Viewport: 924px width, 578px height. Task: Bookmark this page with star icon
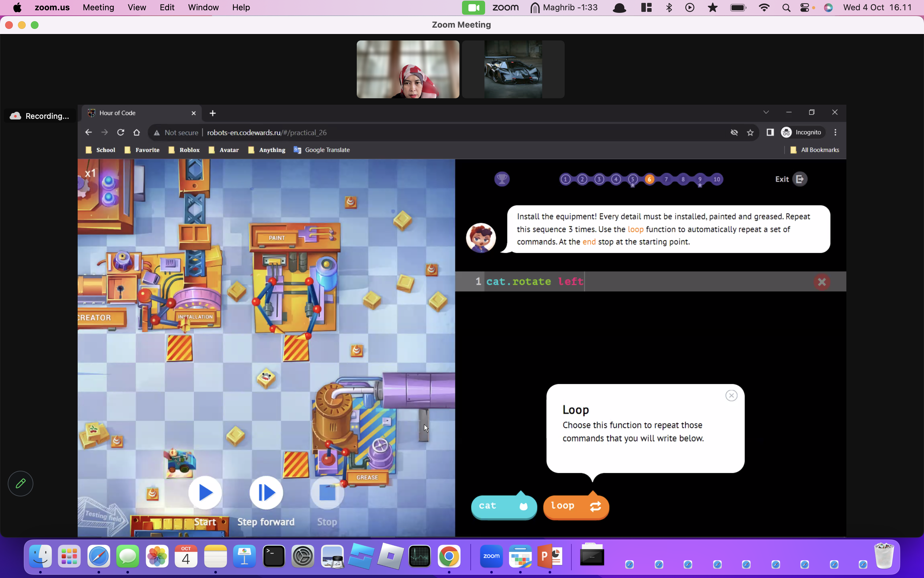(x=750, y=132)
